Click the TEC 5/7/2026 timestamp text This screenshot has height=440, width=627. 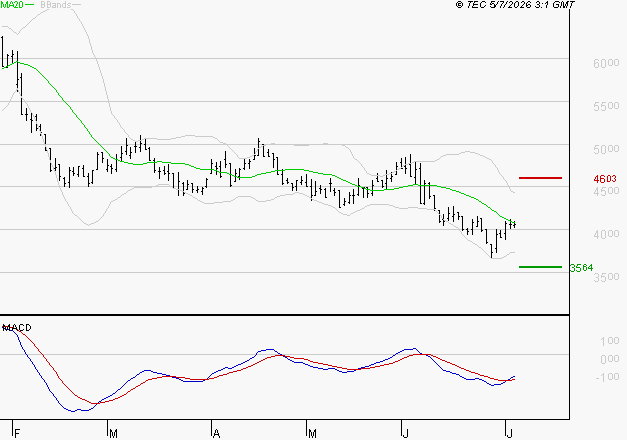[x=515, y=4]
